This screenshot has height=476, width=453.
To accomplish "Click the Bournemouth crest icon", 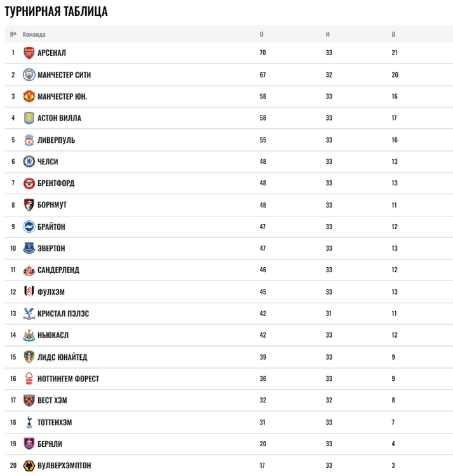I will point(29,205).
